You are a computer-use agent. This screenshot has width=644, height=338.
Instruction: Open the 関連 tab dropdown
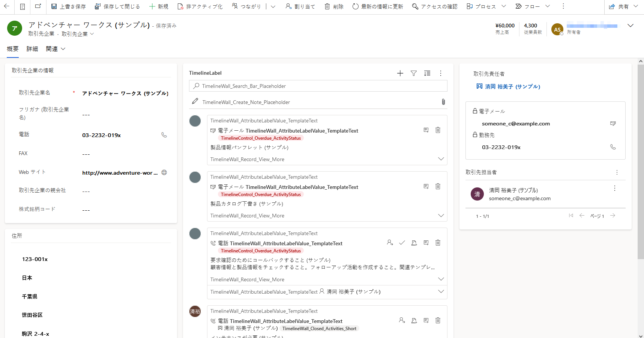pyautogui.click(x=56, y=49)
